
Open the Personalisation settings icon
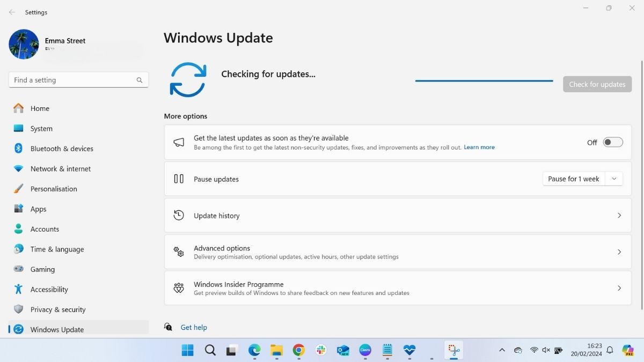[x=19, y=189]
